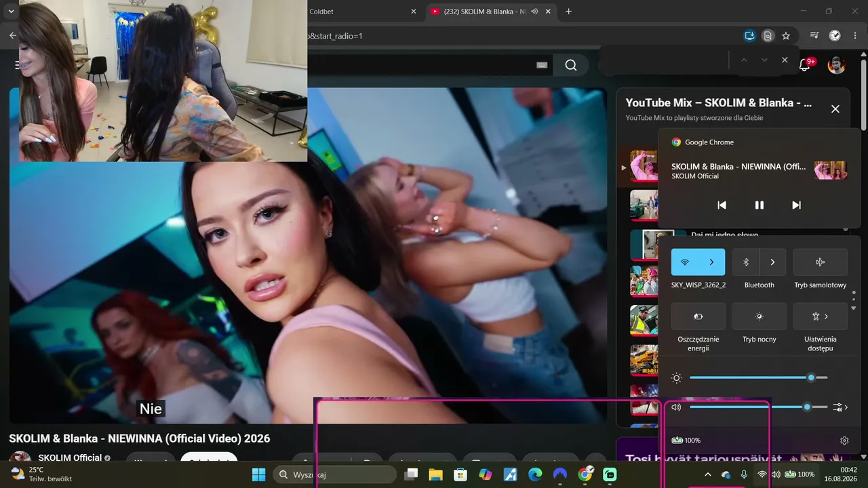
Task: Select the currently playing mix thumbnail
Action: point(643,167)
